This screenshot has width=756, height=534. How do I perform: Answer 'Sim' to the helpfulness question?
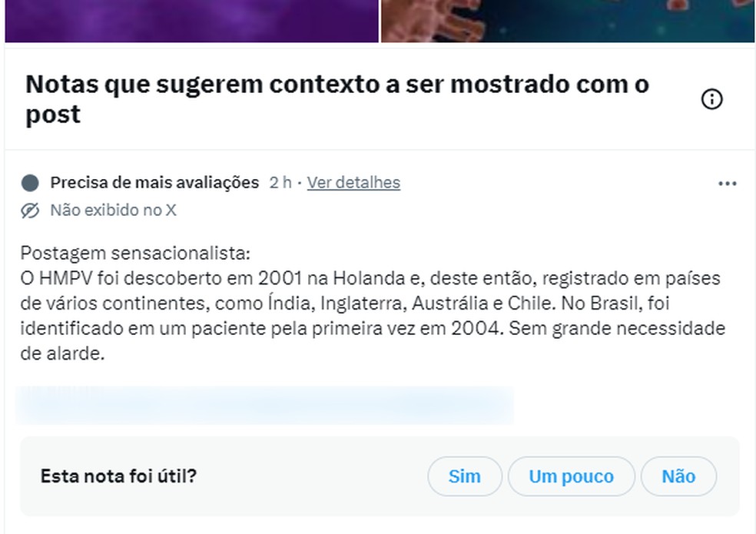point(464,476)
